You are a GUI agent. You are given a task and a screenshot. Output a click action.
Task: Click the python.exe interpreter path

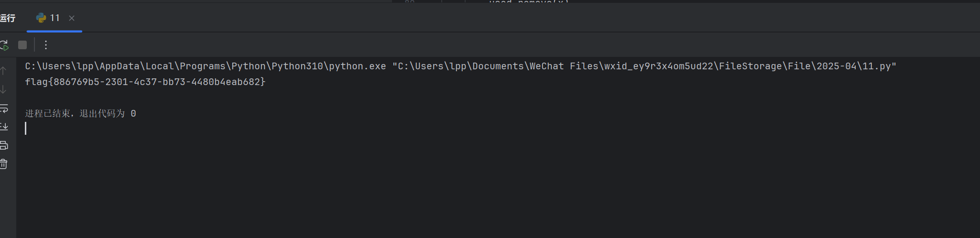point(206,66)
